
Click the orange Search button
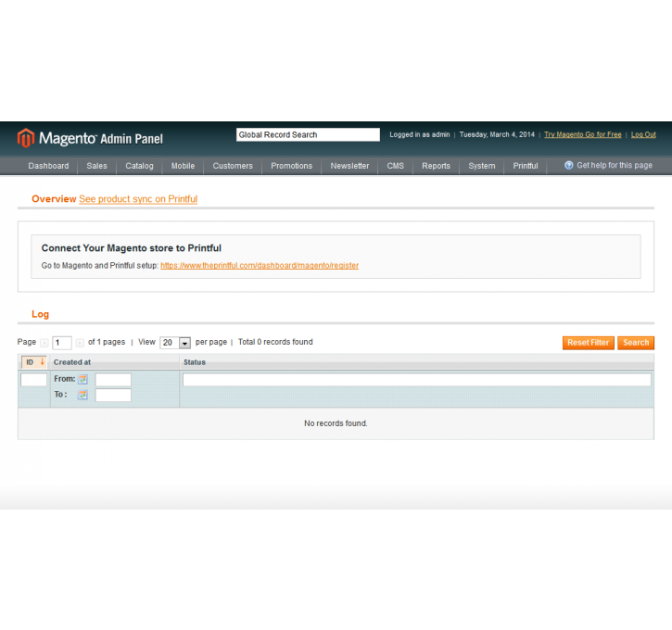coord(636,343)
